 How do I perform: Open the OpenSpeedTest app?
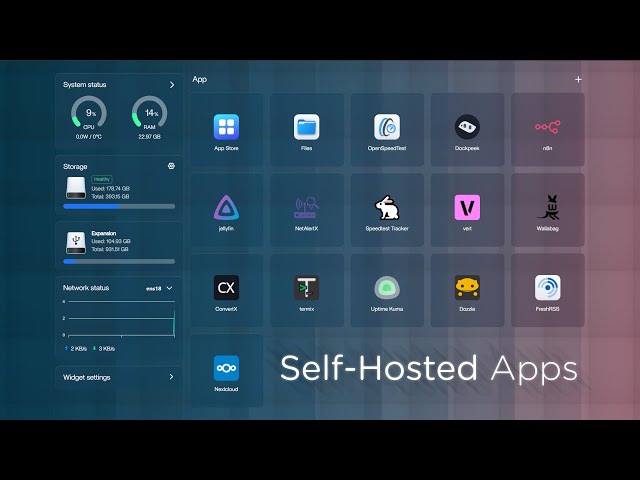387,129
